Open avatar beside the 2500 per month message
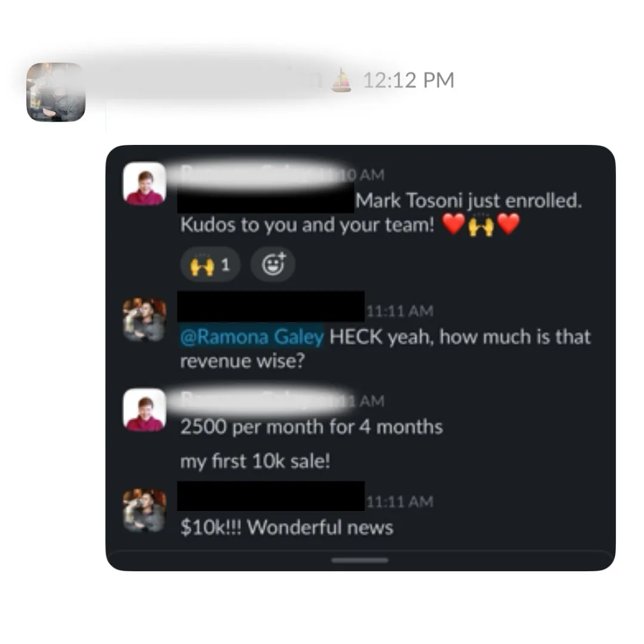Screen dimensions: 644x644 click(x=144, y=410)
